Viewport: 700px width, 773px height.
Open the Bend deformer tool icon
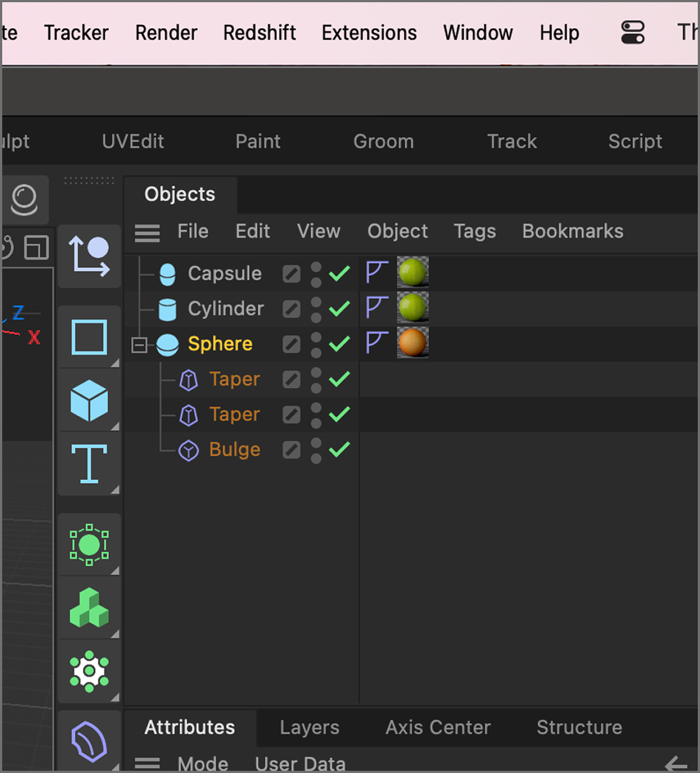89,741
